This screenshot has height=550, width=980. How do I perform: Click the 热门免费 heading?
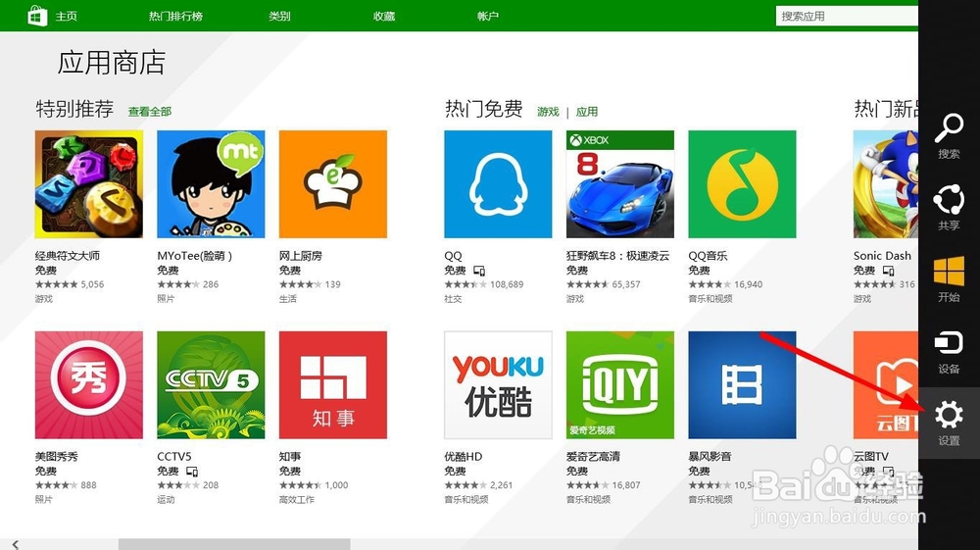484,109
